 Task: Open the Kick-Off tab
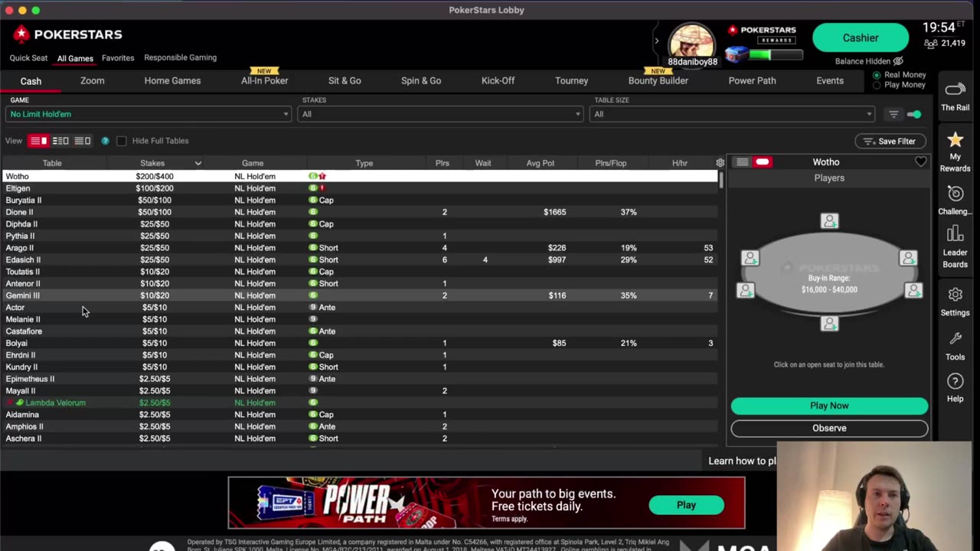pyautogui.click(x=498, y=80)
